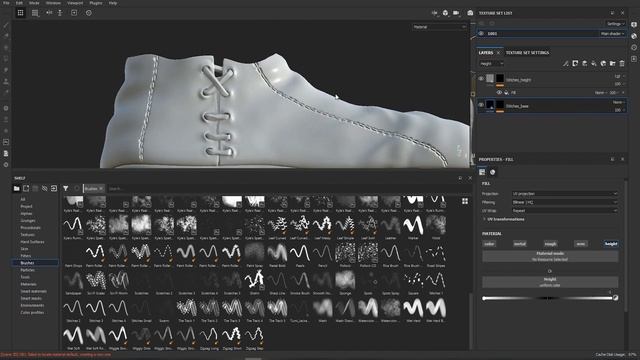Select Brushes category in shelf list
The height and width of the screenshot is (360, 640).
point(27,263)
